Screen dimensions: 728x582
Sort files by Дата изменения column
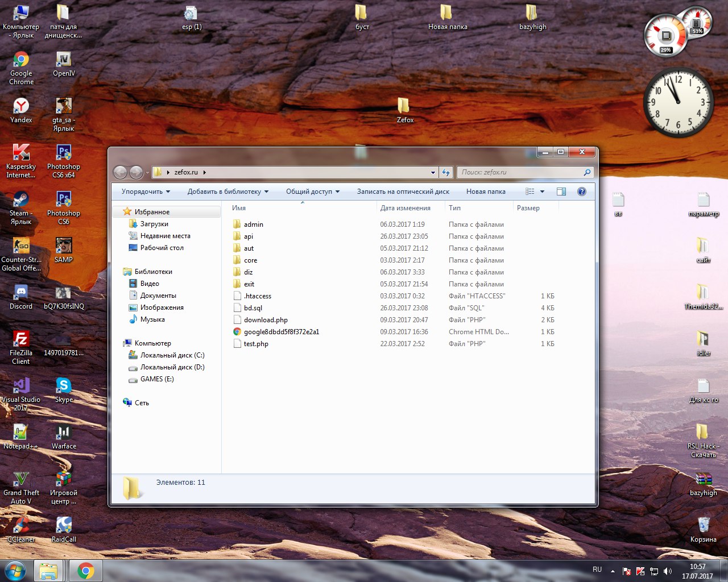point(405,208)
